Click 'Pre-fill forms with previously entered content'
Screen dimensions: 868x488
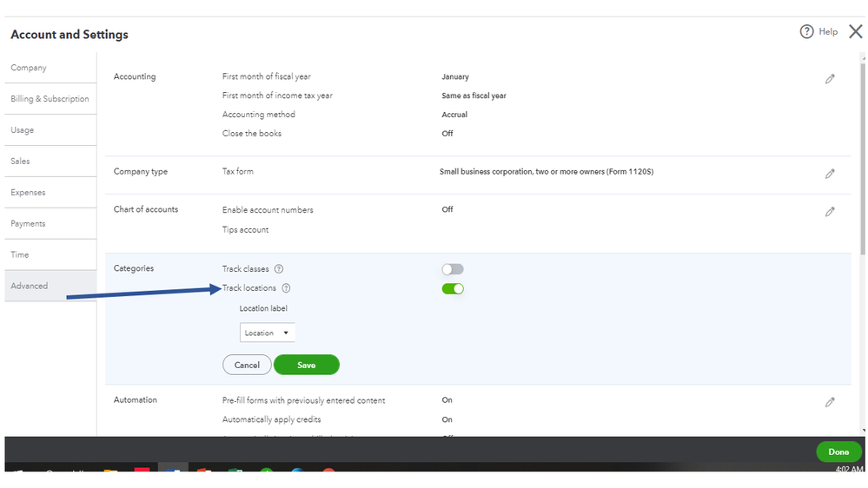pyautogui.click(x=303, y=400)
